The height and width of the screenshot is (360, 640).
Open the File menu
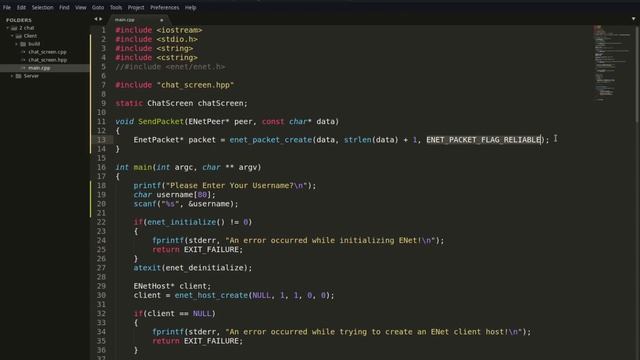point(7,7)
